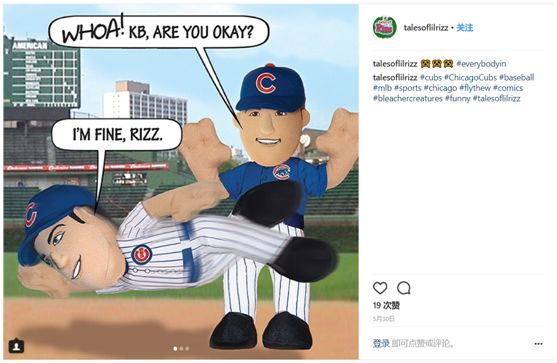Click the heart like icon
This screenshot has height=363, width=557.
tap(380, 288)
